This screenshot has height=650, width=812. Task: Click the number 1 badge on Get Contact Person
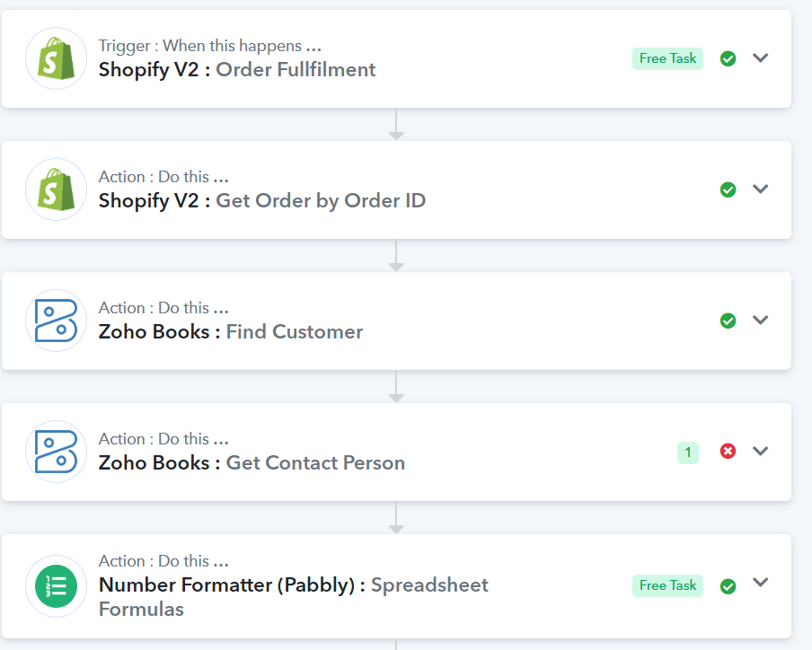[688, 452]
